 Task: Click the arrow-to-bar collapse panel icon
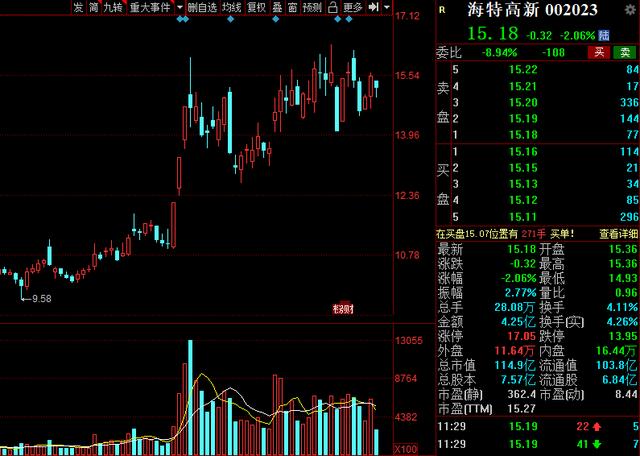373,7
